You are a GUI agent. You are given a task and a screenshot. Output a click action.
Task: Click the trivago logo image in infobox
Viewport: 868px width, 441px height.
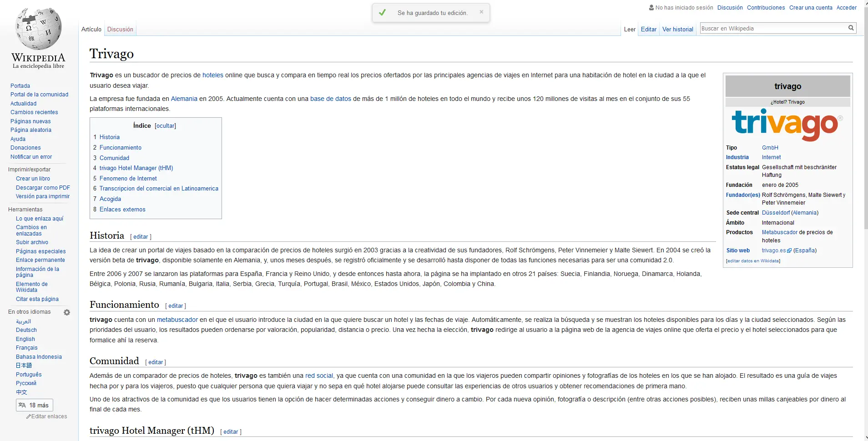click(x=787, y=125)
